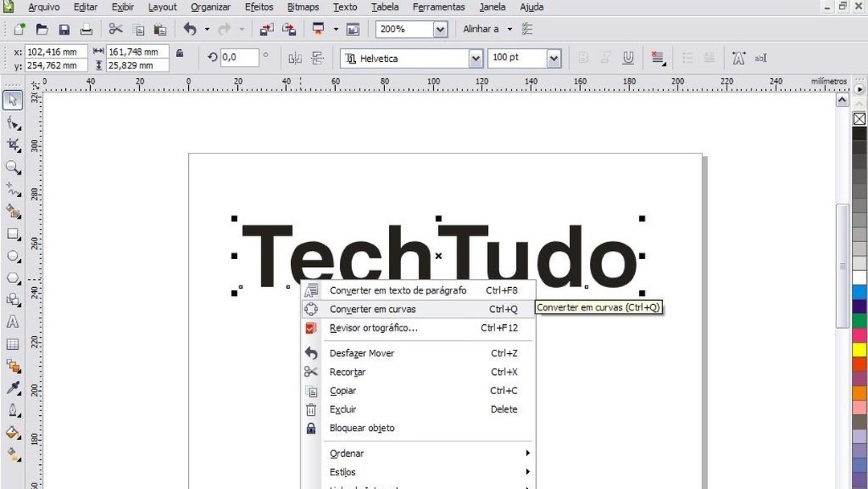The width and height of the screenshot is (868, 489).
Task: Open the Bitmaps menu
Action: (x=302, y=7)
